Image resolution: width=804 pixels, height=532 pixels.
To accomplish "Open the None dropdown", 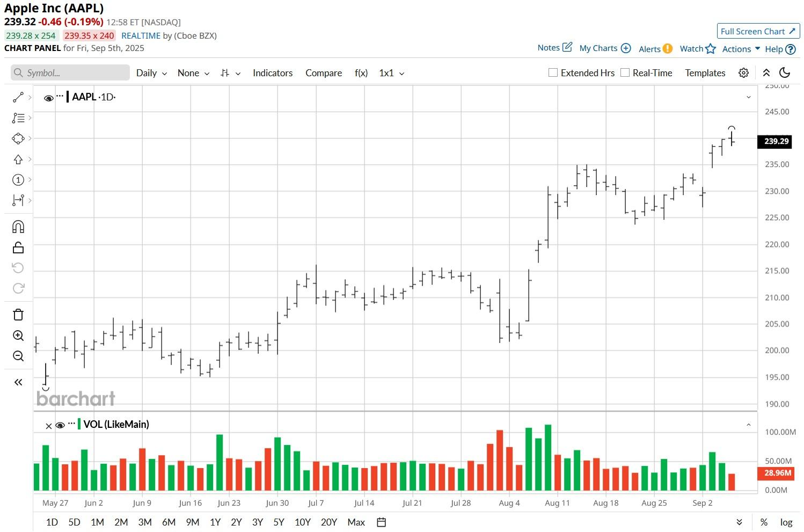I will pyautogui.click(x=193, y=73).
